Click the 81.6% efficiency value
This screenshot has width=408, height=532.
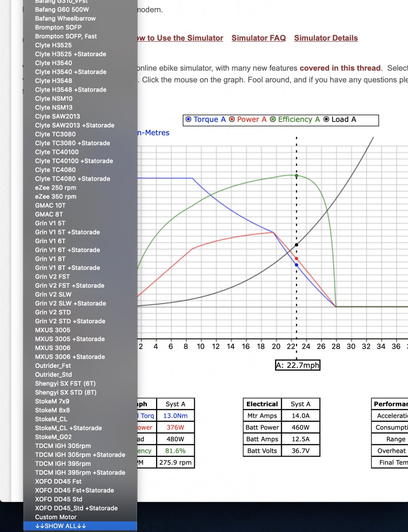175,451
